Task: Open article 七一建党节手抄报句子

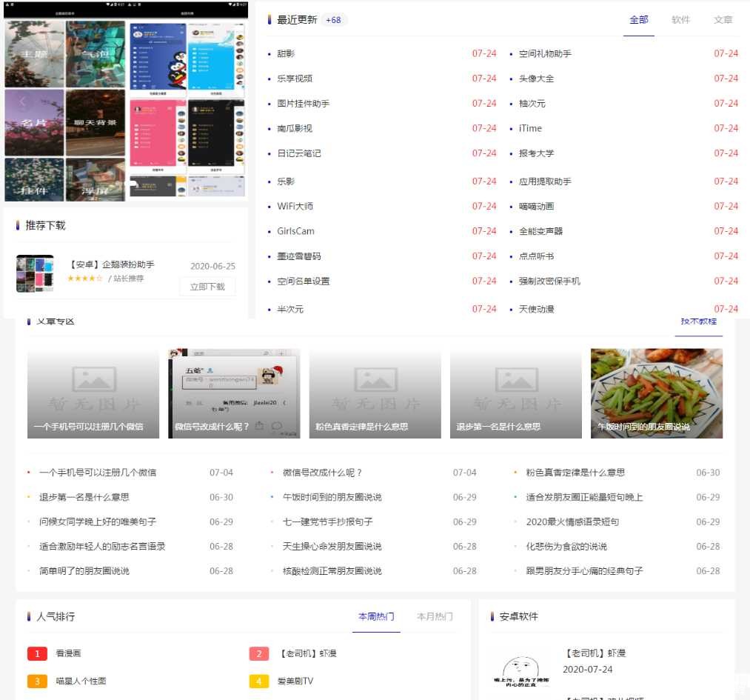Action: pyautogui.click(x=328, y=521)
